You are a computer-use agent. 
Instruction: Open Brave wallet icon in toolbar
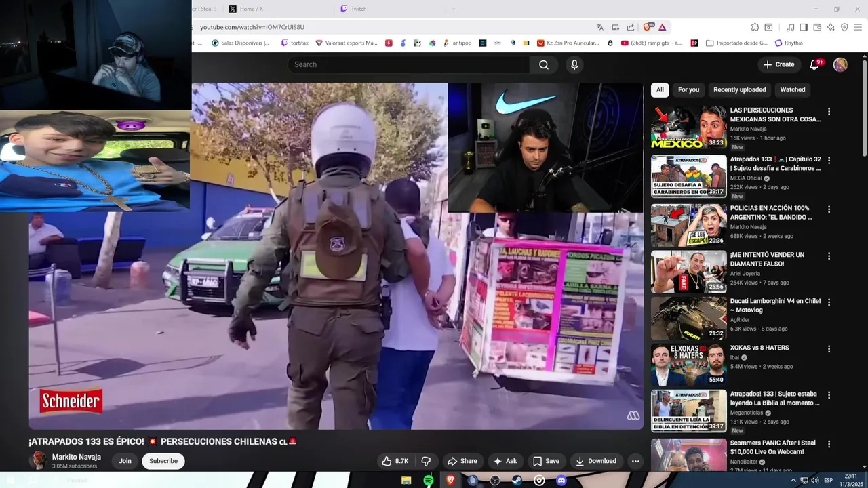pyautogui.click(x=817, y=27)
